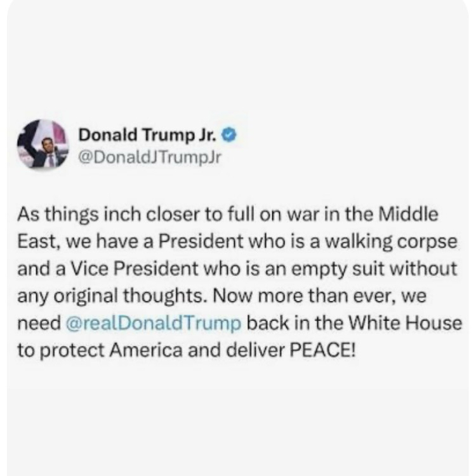Viewport: 476px width, 476px height.
Task: Open the Donald Trump Jr. display name
Action: tap(147, 135)
